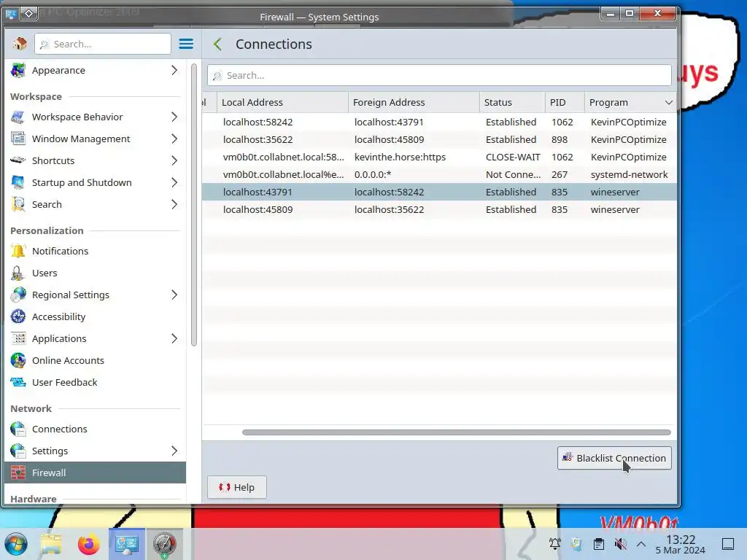This screenshot has height=560, width=747.
Task: Click the horizontal scrollbar under connections table
Action: coord(457,432)
